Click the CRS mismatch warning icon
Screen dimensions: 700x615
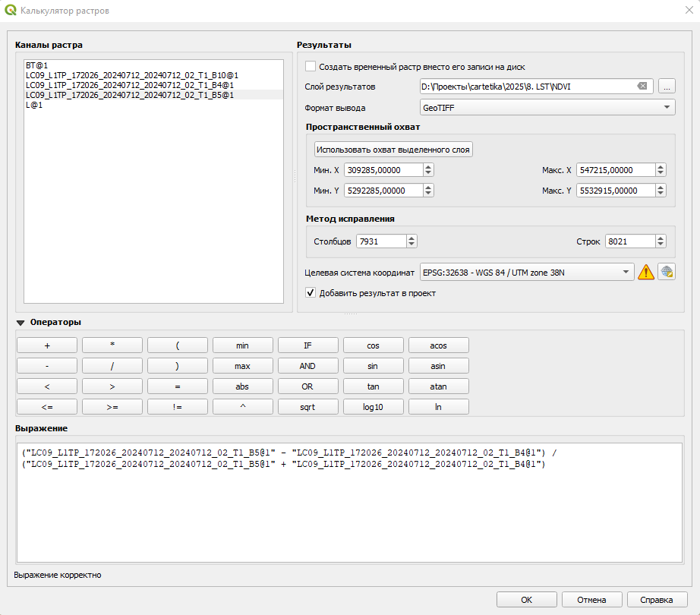[x=645, y=273]
